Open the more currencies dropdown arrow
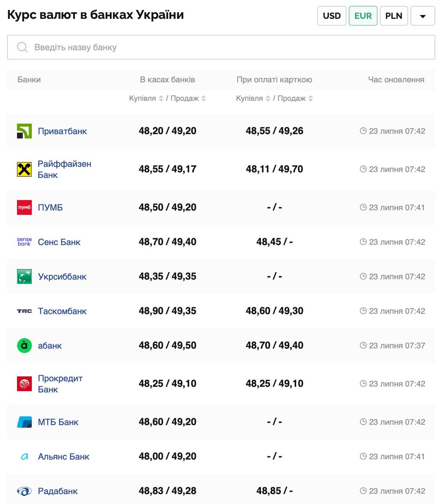This screenshot has height=504, width=442. (x=423, y=16)
